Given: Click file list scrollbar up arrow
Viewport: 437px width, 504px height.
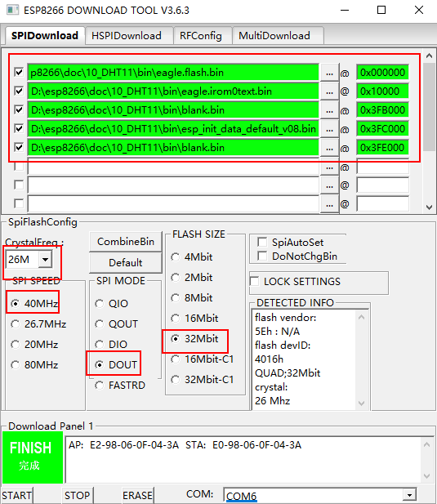Looking at the screenshot, I should pyautogui.click(x=430, y=56).
